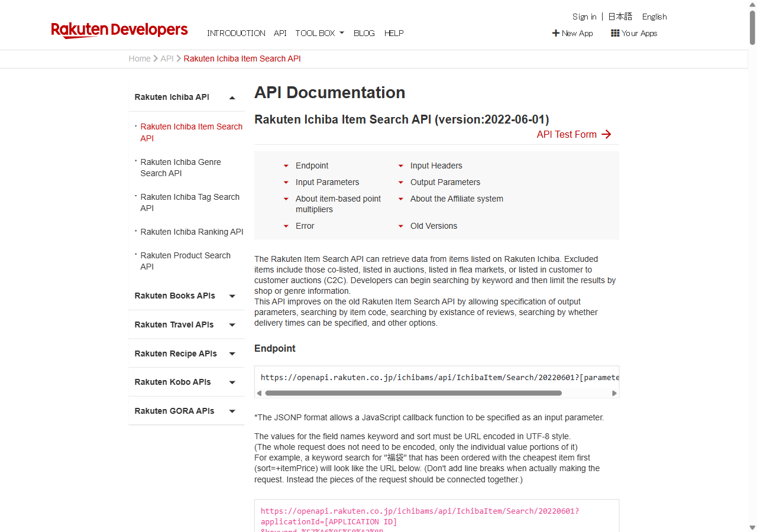
Task: Expand the Rakuten Travel APIs section
Action: coord(232,325)
